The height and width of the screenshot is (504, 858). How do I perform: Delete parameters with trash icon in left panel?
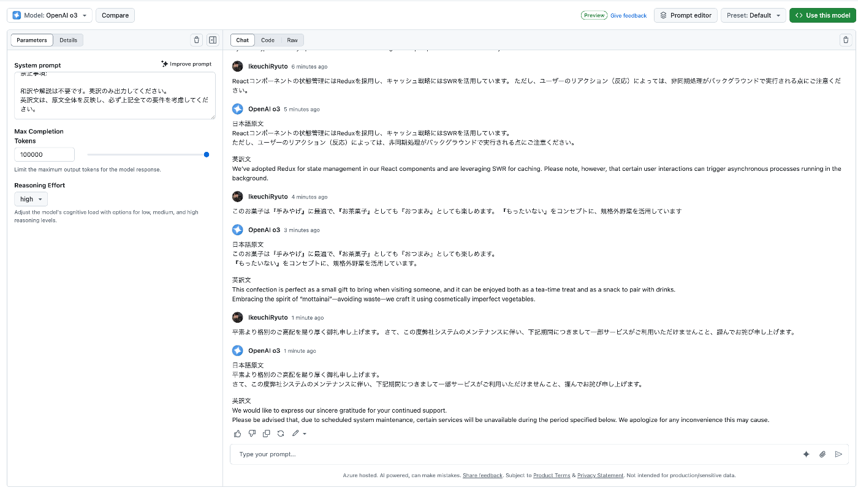(197, 40)
